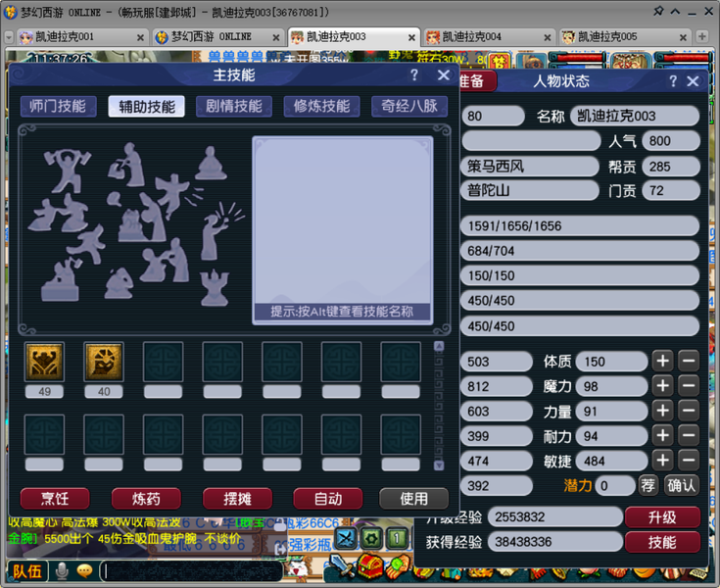Screen dimensions: 720x588
Task: Click the up chevron in the title bar
Action: (x=675, y=12)
